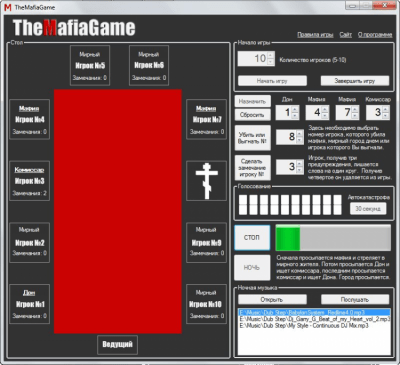Click the red M app icon in title bar
This screenshot has width=400, height=365.
[x=7, y=7]
